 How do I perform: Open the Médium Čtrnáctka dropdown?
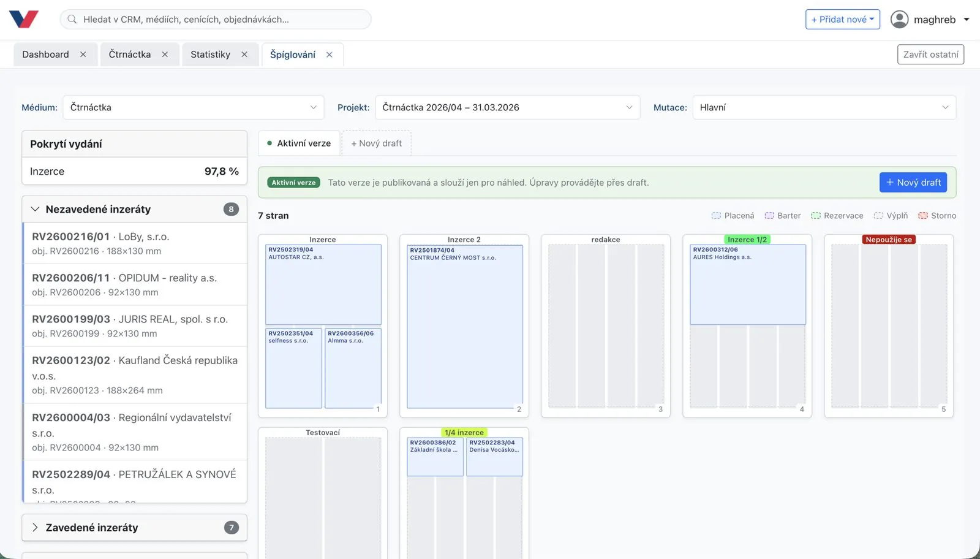pos(193,107)
